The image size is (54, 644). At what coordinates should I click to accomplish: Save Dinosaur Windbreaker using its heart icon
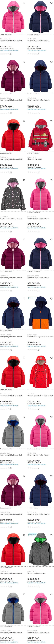52,535
